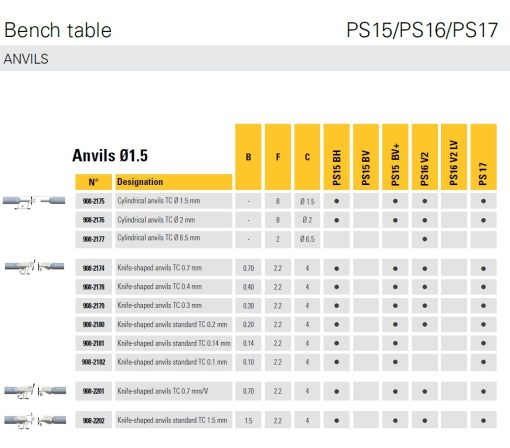Click the ANVILS section banner
This screenshot has width=510, height=448.
click(255, 59)
